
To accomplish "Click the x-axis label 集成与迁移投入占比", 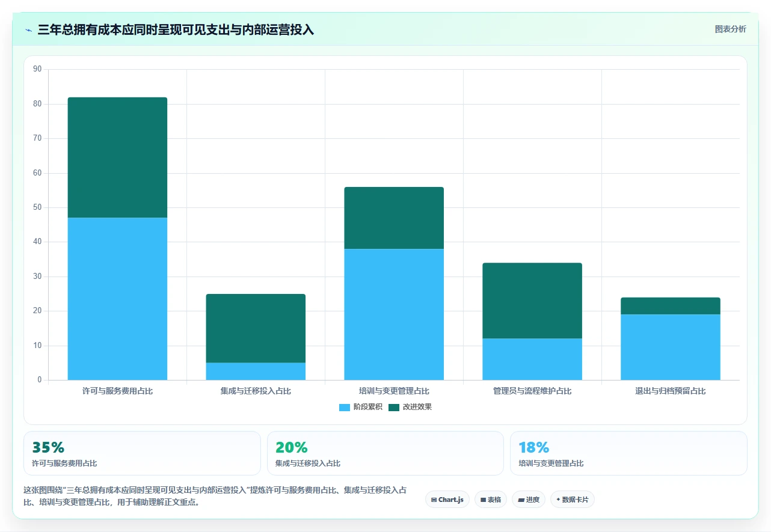I will pyautogui.click(x=256, y=391).
